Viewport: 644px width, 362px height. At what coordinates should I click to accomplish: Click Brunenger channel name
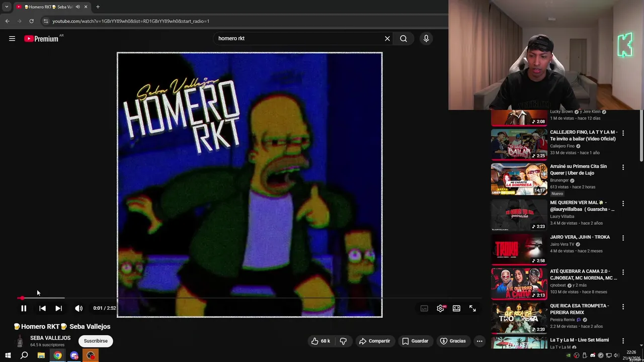pos(559,180)
